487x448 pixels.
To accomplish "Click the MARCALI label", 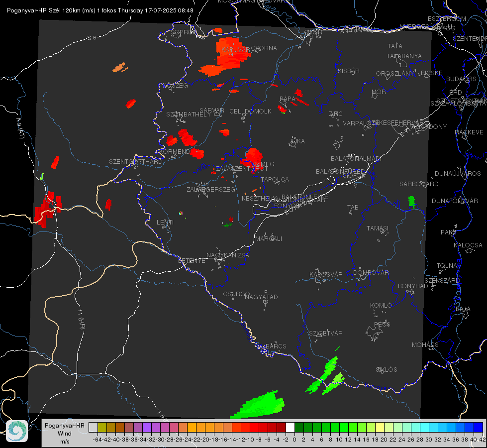I will 269,239.
